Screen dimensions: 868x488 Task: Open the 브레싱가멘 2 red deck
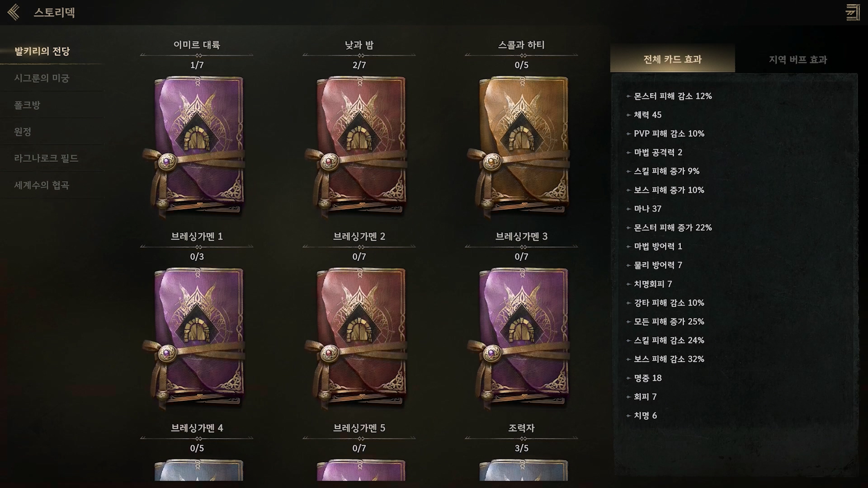359,338
